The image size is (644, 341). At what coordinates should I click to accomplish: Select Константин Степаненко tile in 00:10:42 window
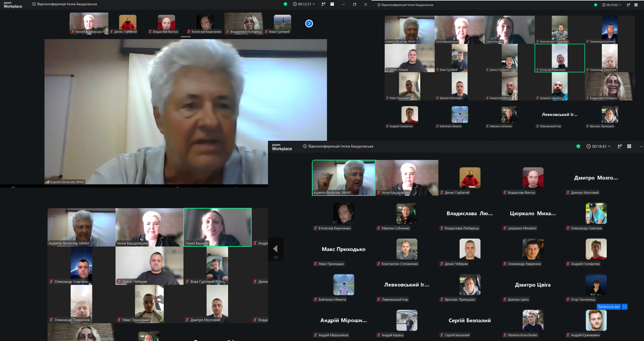pos(560,29)
